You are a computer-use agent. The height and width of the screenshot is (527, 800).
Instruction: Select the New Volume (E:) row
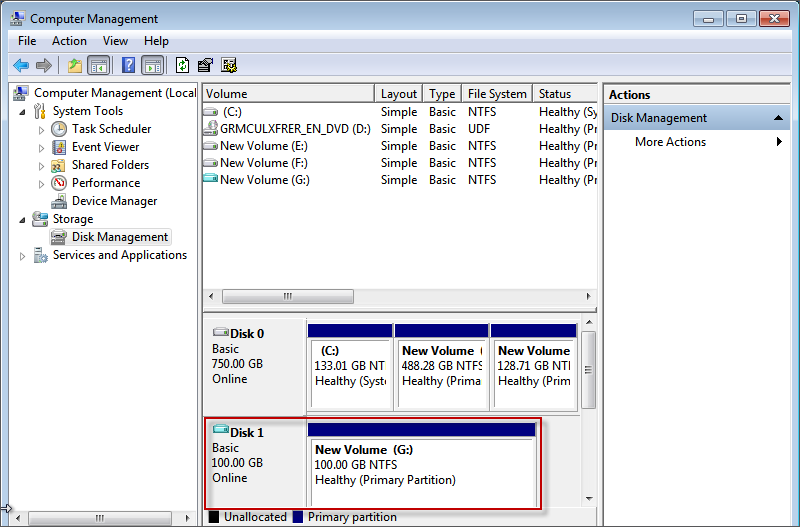(400, 146)
